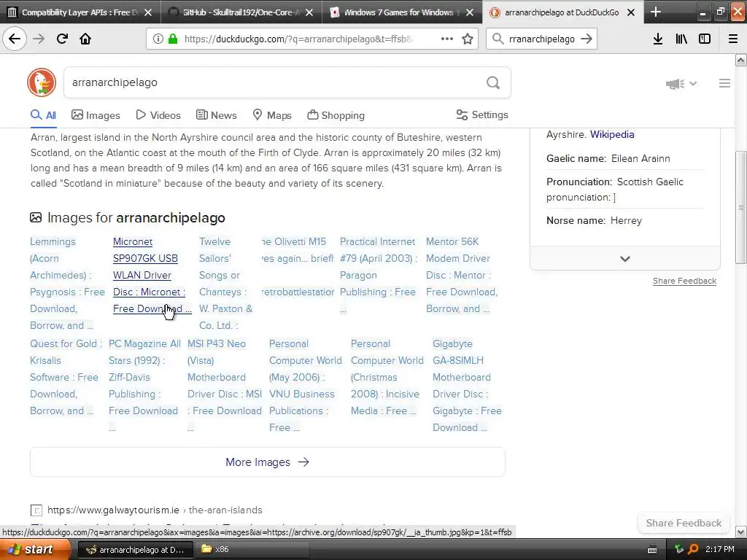Viewport: 747px width, 560px height.
Task: Switch to GitHub Skulltrail192 One-Core tab
Action: [x=241, y=12]
